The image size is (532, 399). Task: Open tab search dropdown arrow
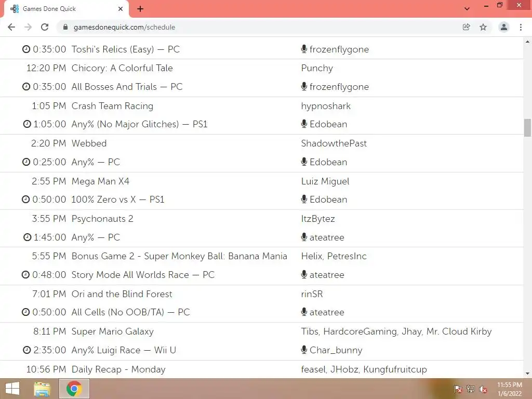pyautogui.click(x=467, y=9)
